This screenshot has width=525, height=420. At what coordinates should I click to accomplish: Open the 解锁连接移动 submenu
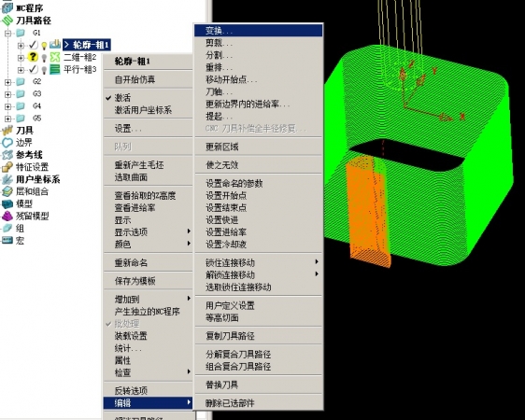(259, 275)
